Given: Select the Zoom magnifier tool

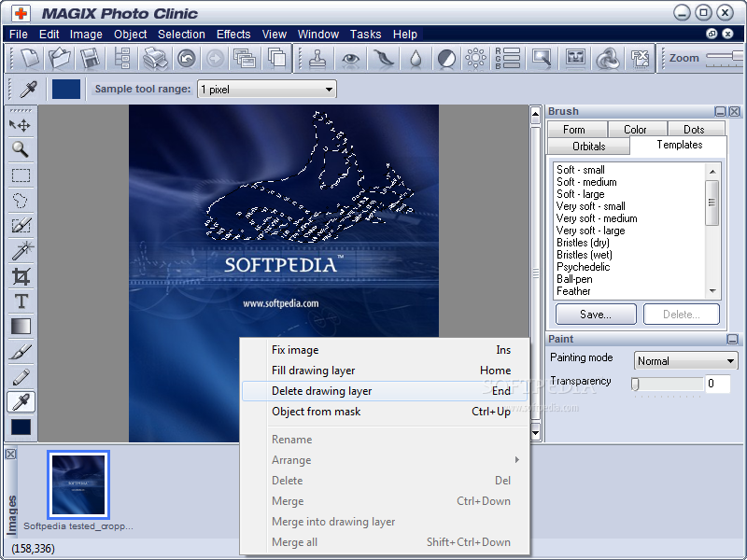Looking at the screenshot, I should [x=20, y=149].
